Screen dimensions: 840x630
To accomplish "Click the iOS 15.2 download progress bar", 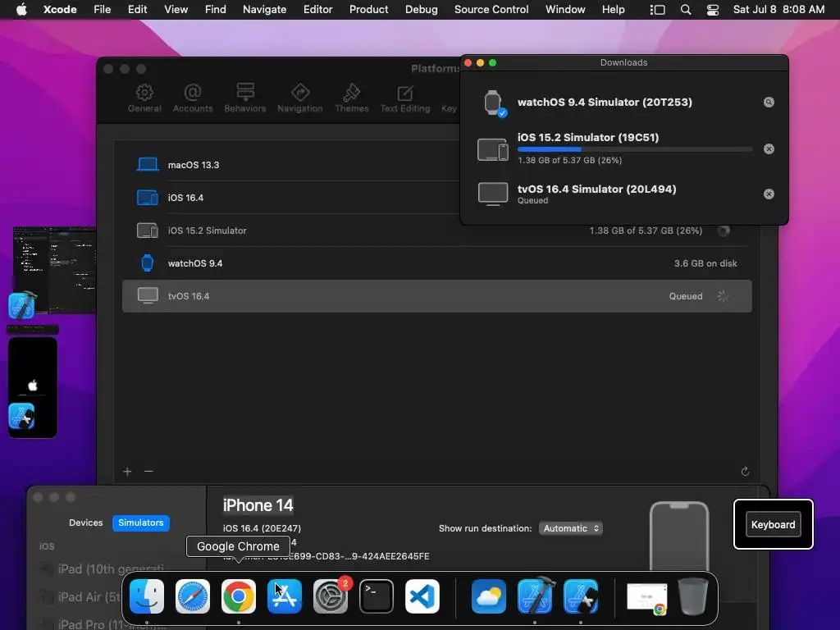I will tap(635, 149).
